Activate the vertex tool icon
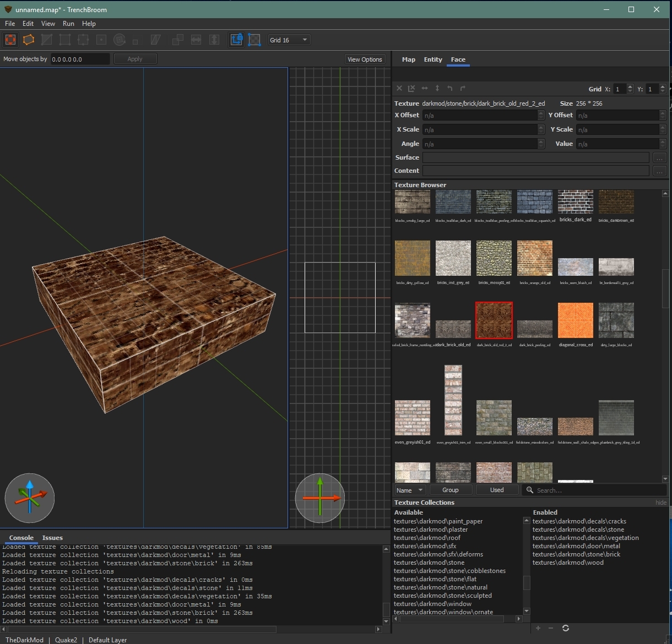This screenshot has width=672, height=644. [x=65, y=40]
